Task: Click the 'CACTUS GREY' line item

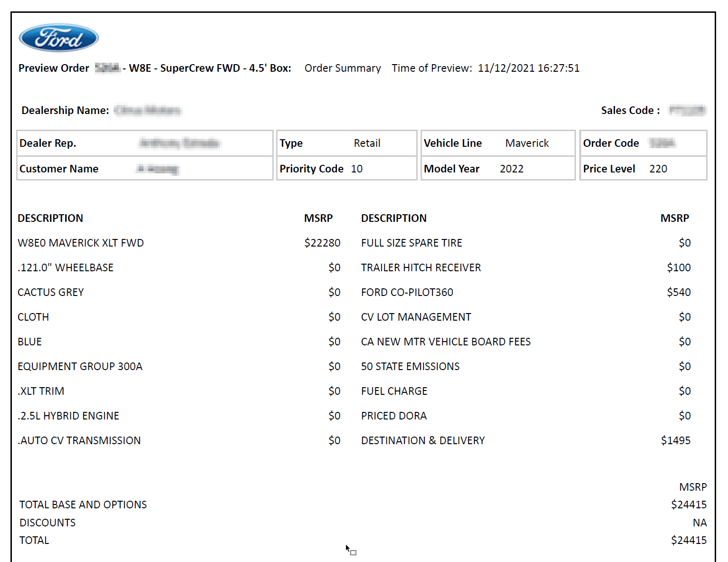Action: [51, 293]
